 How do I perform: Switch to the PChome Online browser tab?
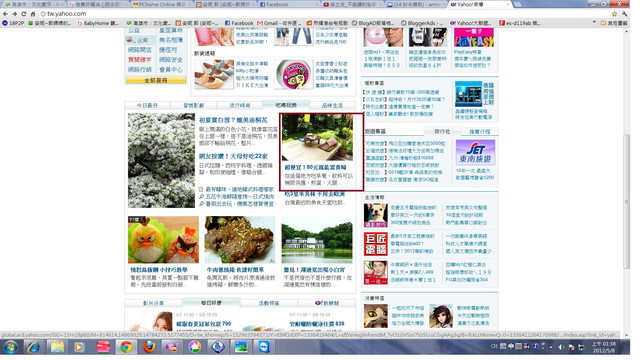161,4
